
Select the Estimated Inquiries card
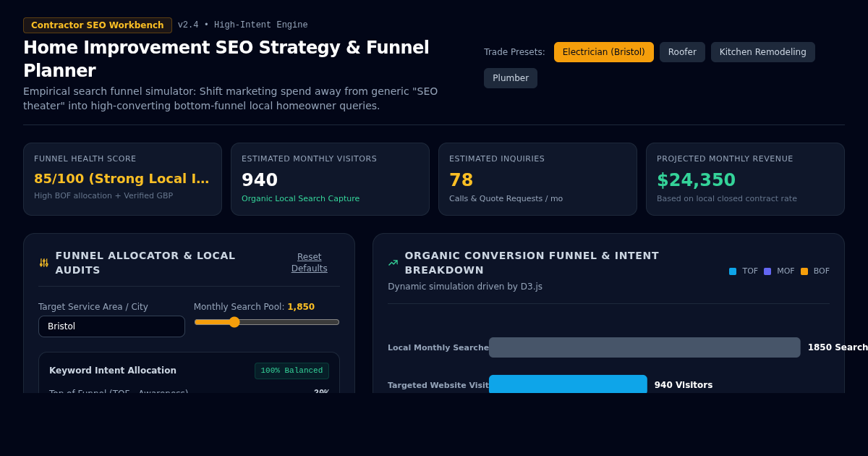pyautogui.click(x=537, y=179)
